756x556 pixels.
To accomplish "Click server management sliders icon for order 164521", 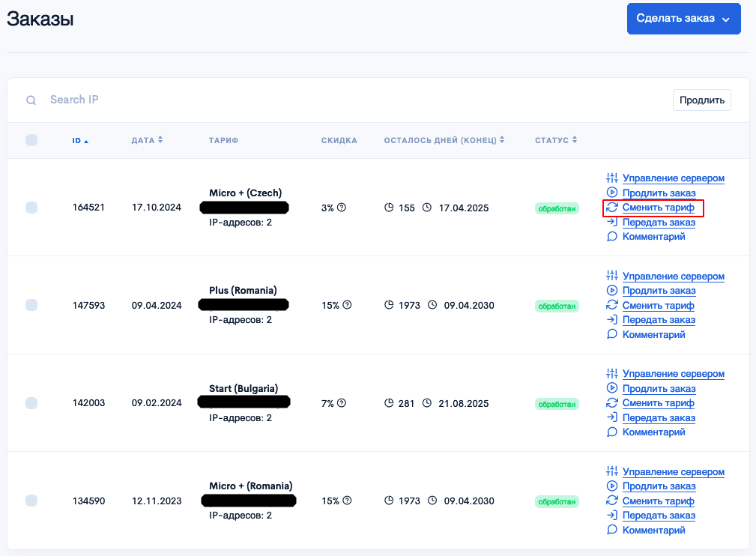I will (x=612, y=178).
